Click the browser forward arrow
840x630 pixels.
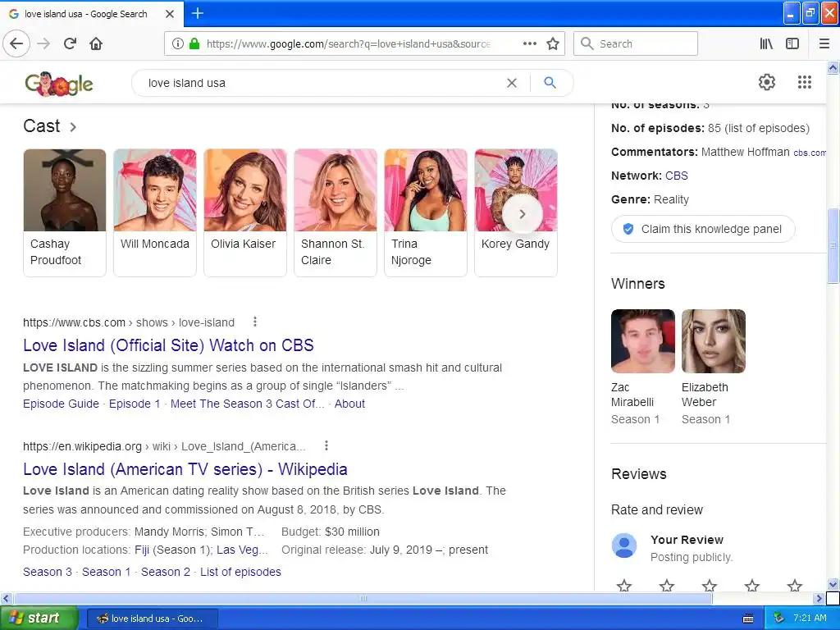(44, 43)
